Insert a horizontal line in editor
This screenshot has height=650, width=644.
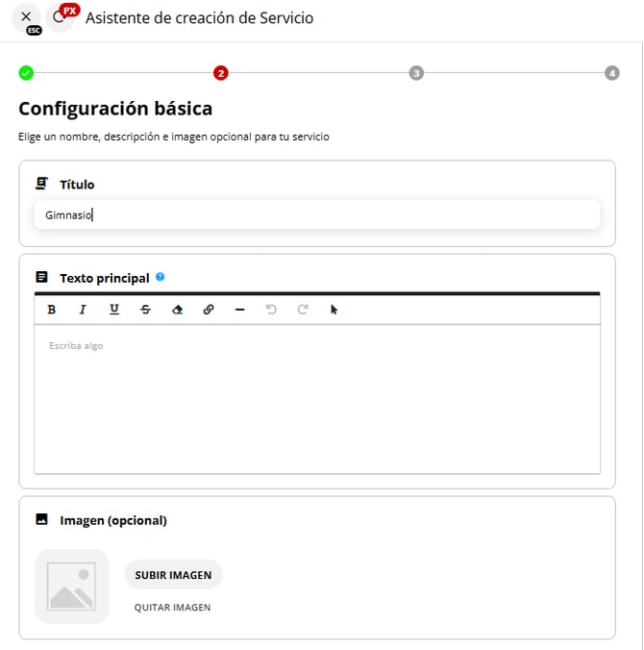pos(239,310)
